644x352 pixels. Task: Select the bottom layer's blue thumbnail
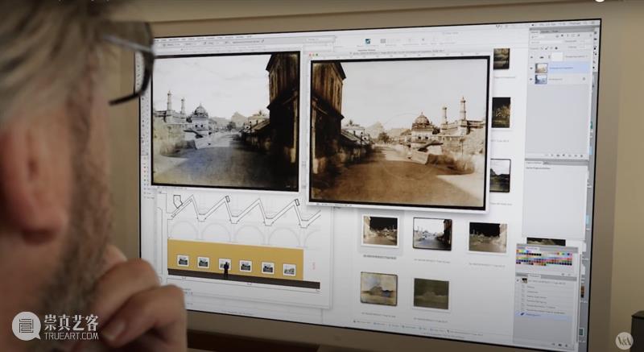coord(541,79)
